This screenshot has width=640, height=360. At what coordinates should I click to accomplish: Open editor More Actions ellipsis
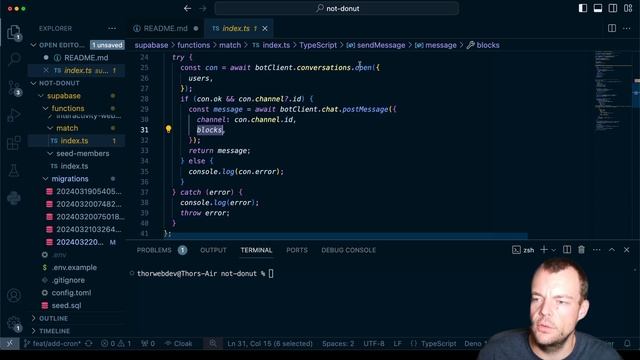627,28
